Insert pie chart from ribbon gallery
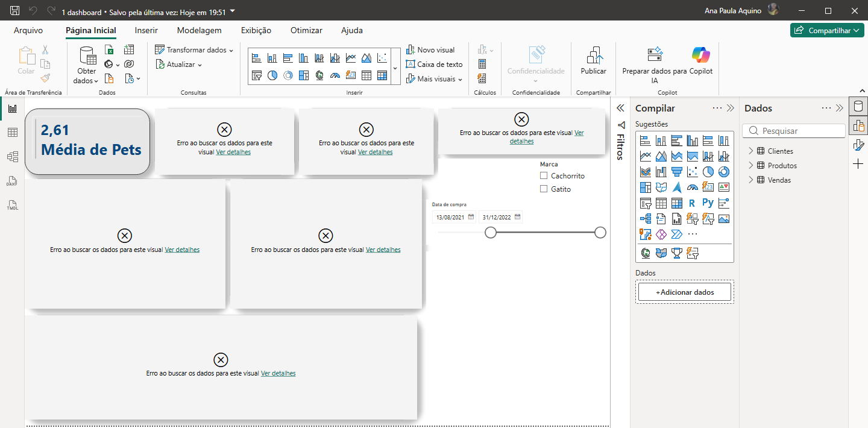Image resolution: width=868 pixels, height=428 pixels. coord(272,75)
